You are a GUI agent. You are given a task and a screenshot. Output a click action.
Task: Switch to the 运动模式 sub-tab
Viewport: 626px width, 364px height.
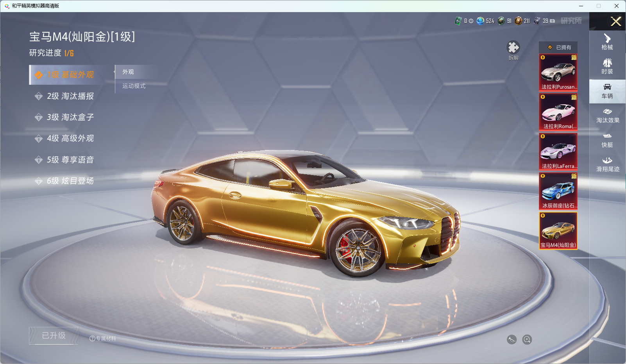click(134, 86)
